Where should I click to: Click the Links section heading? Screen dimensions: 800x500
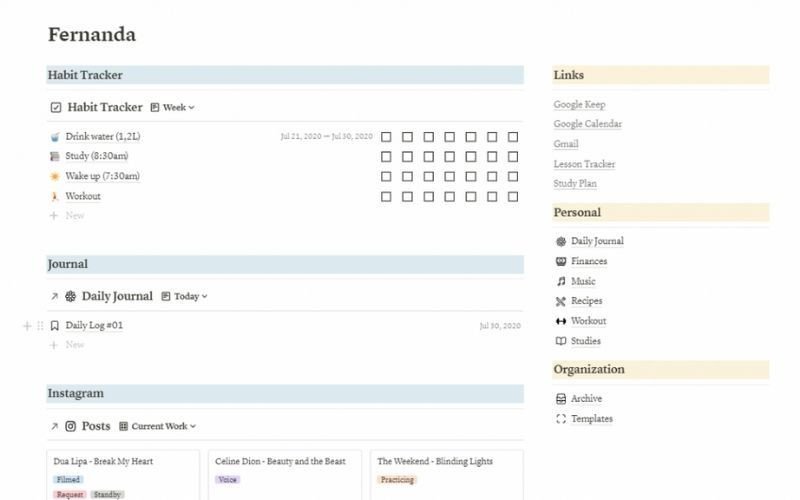tap(568, 75)
